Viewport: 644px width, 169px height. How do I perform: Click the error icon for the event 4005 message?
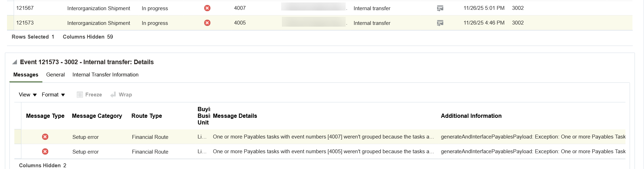(x=45, y=151)
